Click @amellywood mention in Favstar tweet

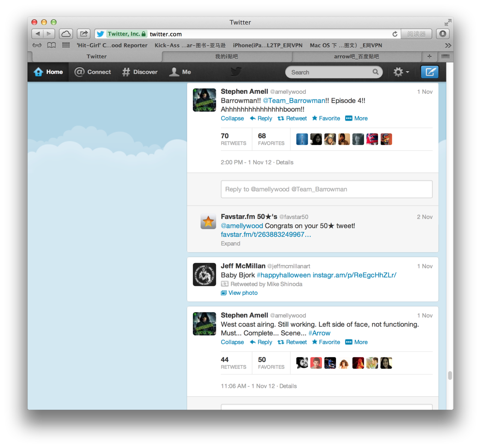pos(242,226)
